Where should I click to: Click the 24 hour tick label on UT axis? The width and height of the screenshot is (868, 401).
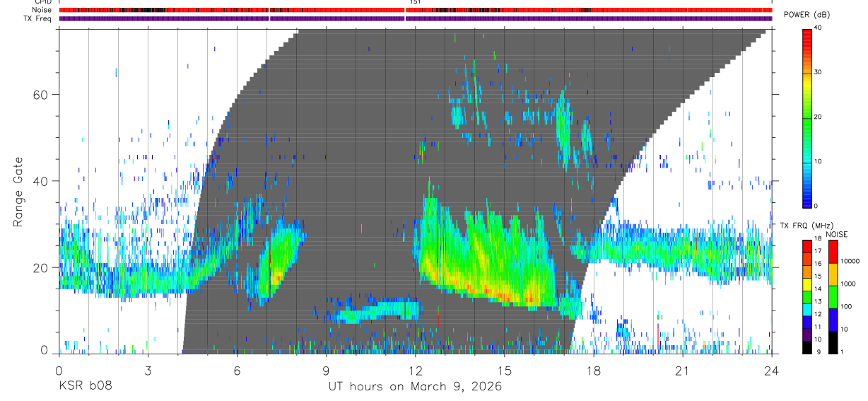pyautogui.click(x=772, y=371)
